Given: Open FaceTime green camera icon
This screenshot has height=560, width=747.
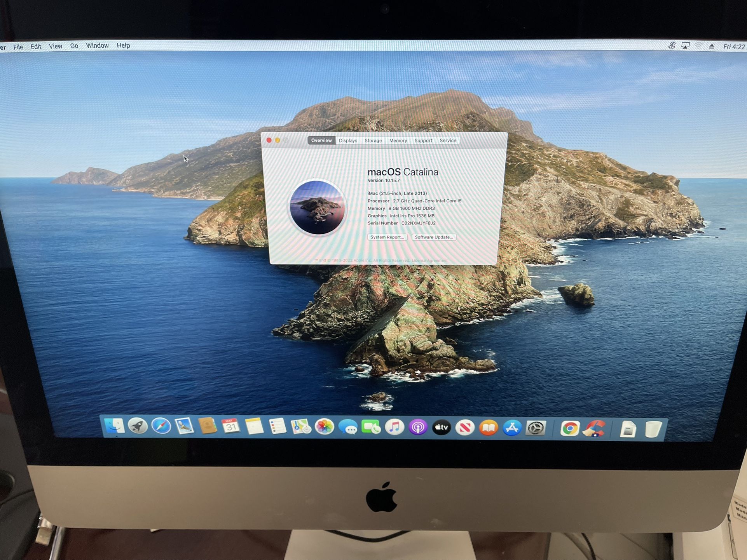Looking at the screenshot, I should [371, 427].
